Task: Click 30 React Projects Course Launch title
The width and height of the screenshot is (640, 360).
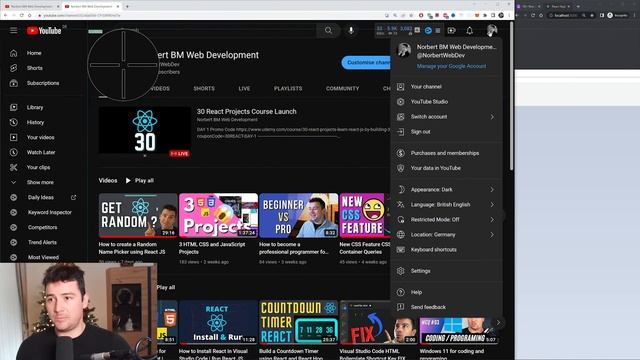Action: point(247,111)
